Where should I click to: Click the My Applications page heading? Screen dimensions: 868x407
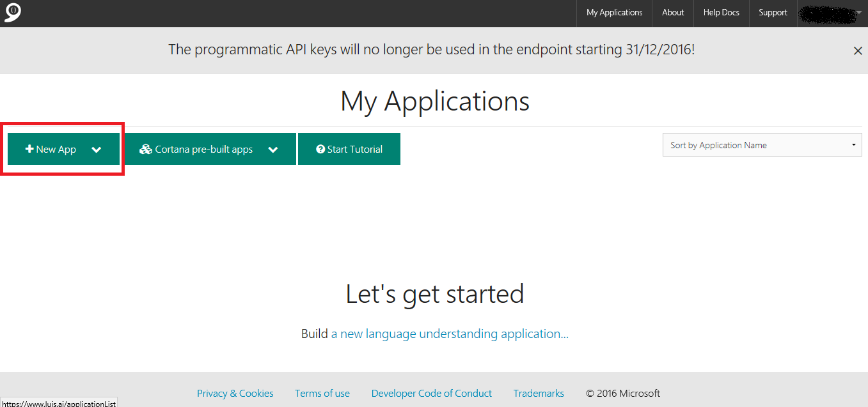pos(435,101)
